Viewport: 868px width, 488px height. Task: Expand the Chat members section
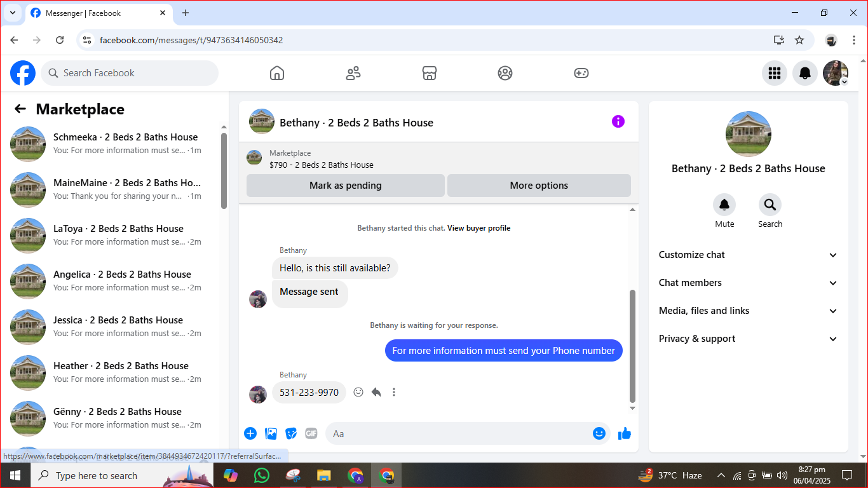coord(749,283)
